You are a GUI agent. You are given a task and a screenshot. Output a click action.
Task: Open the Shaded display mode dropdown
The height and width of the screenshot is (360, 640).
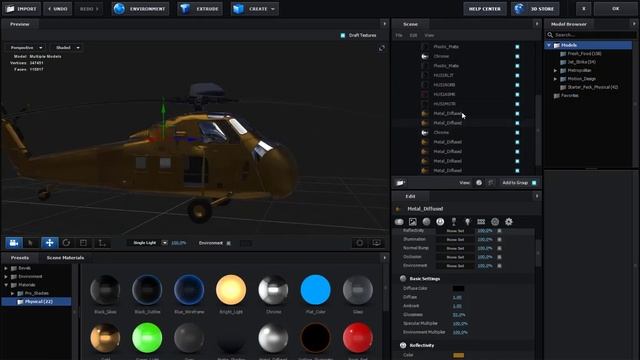[x=67, y=48]
